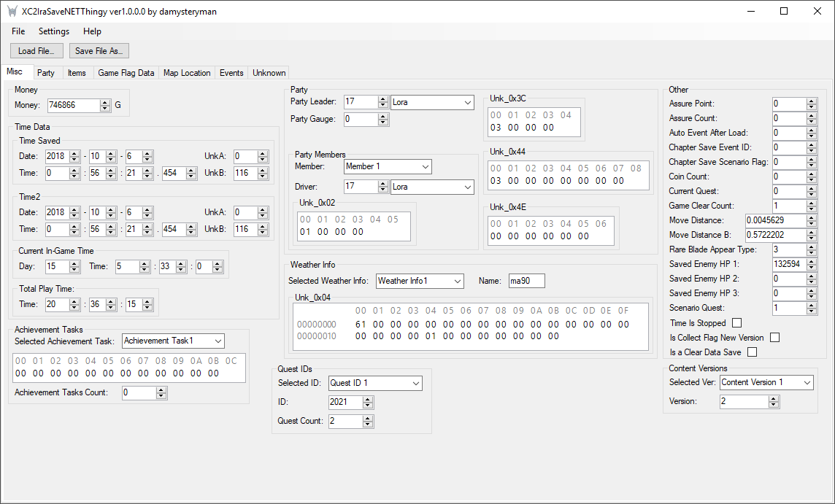Expand the Selected Weather Info dropdown
The height and width of the screenshot is (504, 835).
point(457,281)
